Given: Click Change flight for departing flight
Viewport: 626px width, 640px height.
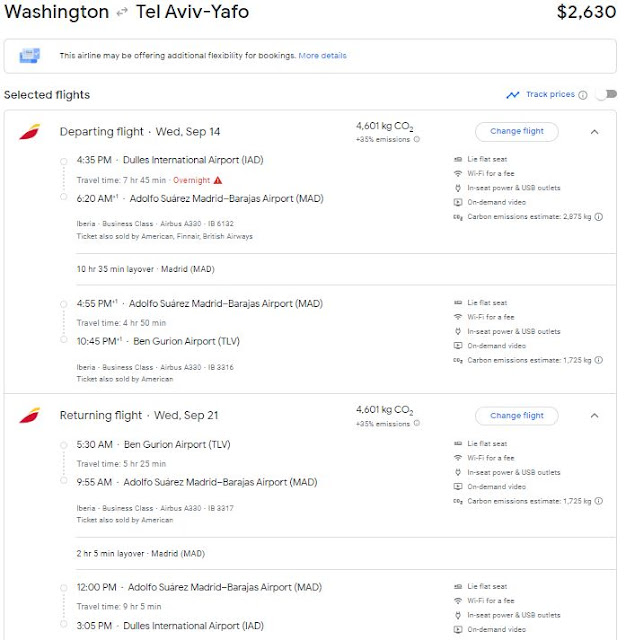Looking at the screenshot, I should click(x=516, y=131).
